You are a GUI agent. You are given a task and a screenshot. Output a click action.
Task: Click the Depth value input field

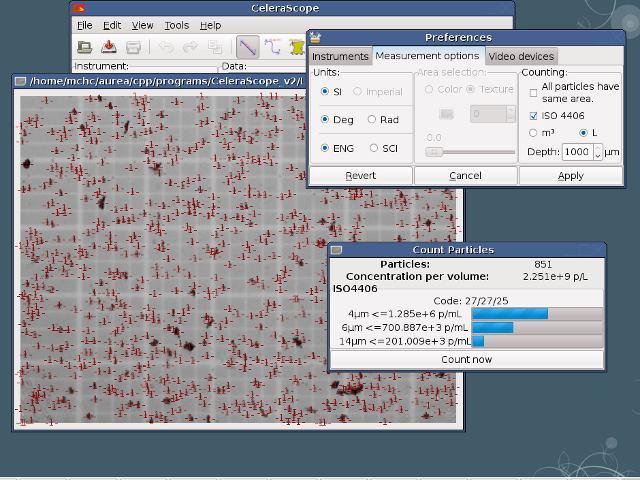[x=578, y=152]
